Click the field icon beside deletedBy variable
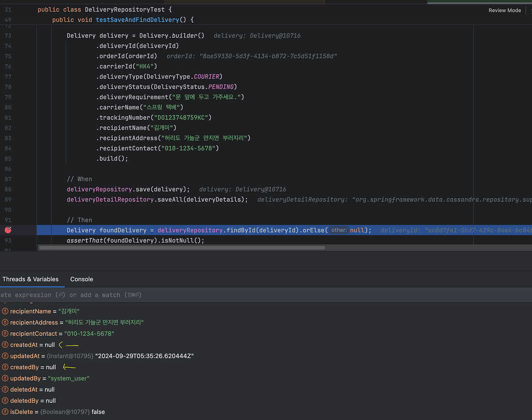Screen dimensions: 532x420 (4, 400)
